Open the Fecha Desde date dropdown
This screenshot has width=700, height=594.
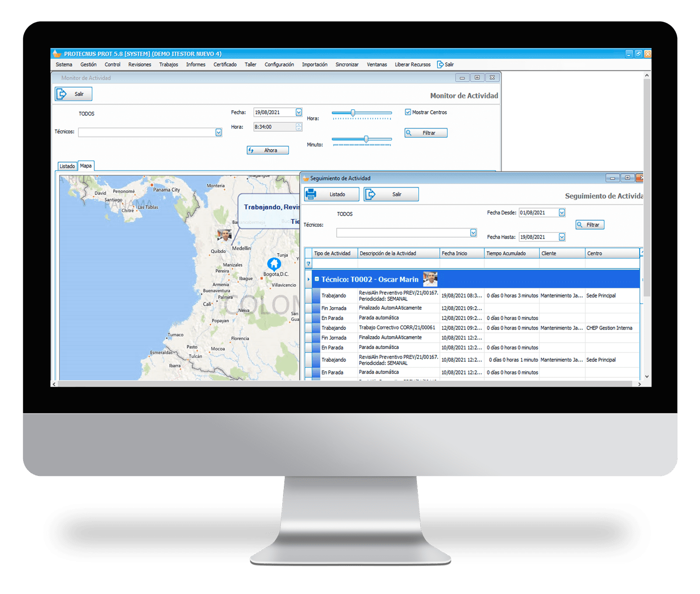point(562,213)
